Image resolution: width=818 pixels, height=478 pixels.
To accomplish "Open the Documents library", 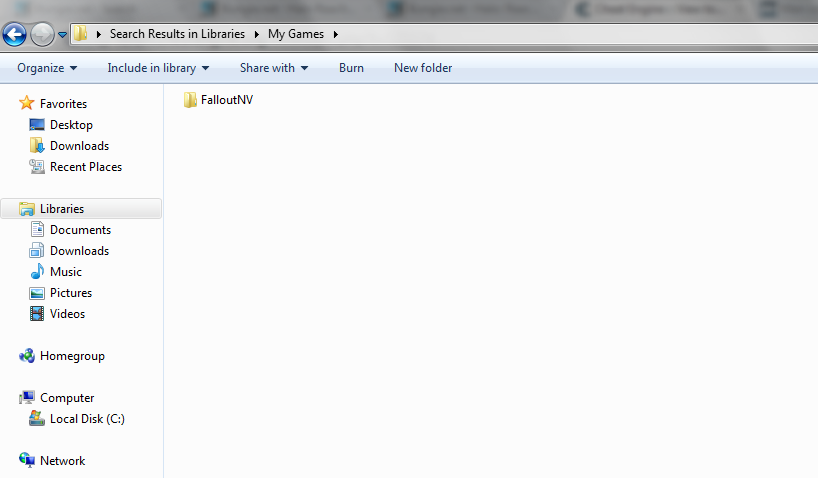I will [80, 230].
